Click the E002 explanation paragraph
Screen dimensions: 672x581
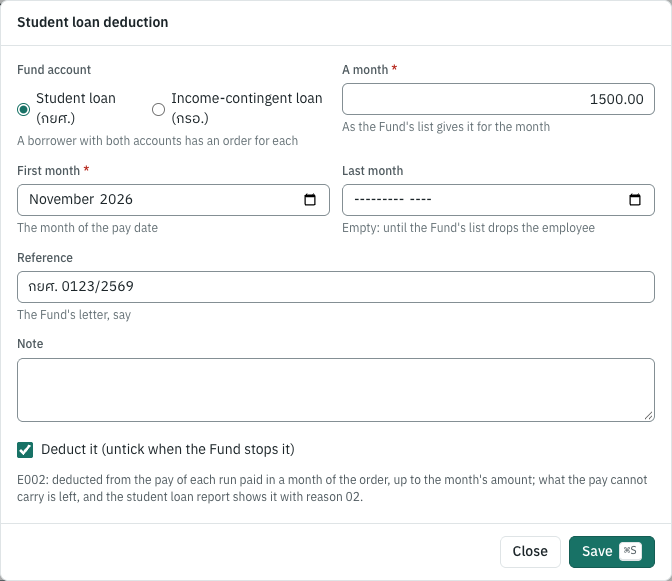pyautogui.click(x=332, y=488)
